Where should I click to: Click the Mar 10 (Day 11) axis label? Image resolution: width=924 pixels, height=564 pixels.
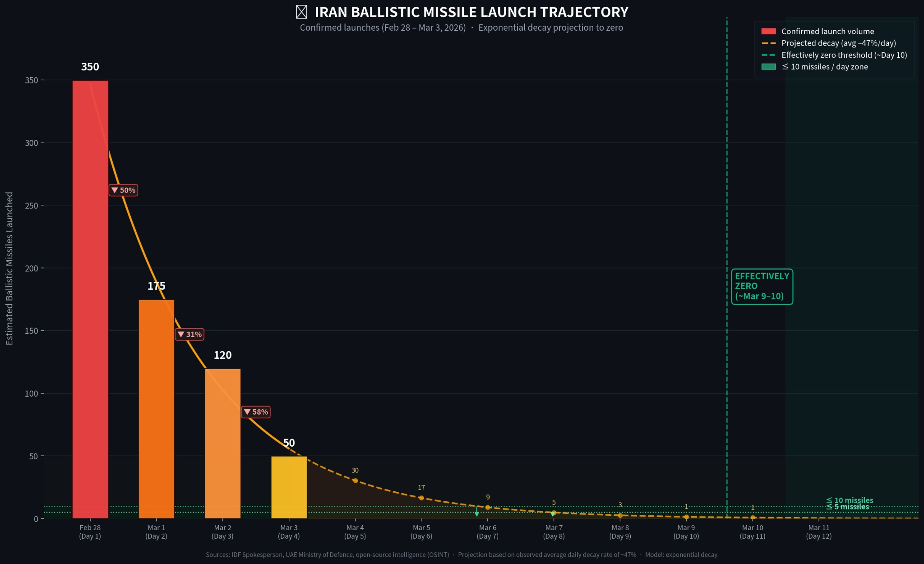click(x=753, y=532)
